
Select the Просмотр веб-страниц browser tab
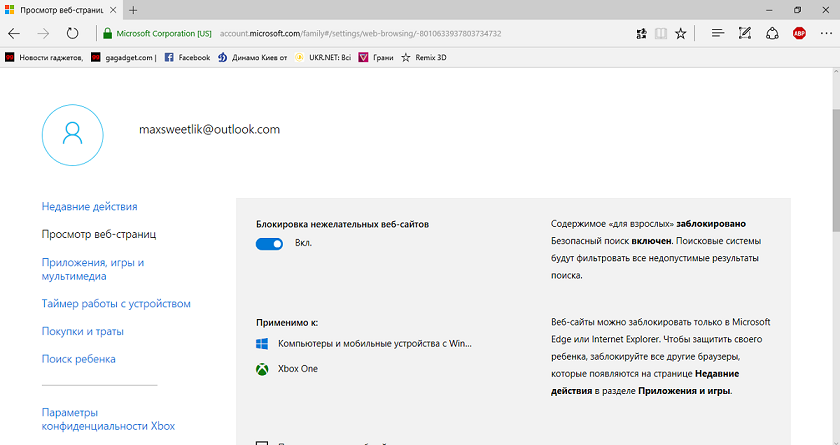pyautogui.click(x=62, y=10)
